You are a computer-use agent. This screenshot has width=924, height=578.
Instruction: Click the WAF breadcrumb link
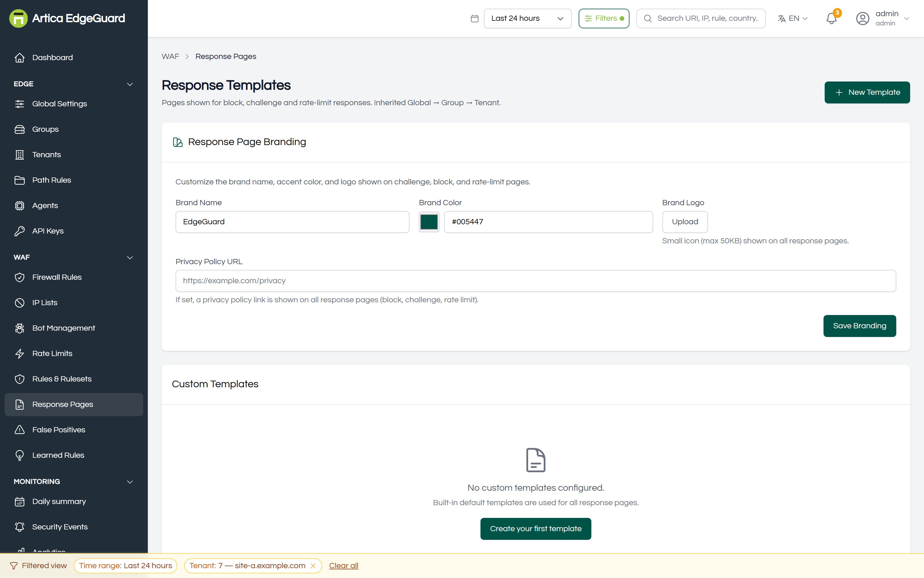click(170, 57)
